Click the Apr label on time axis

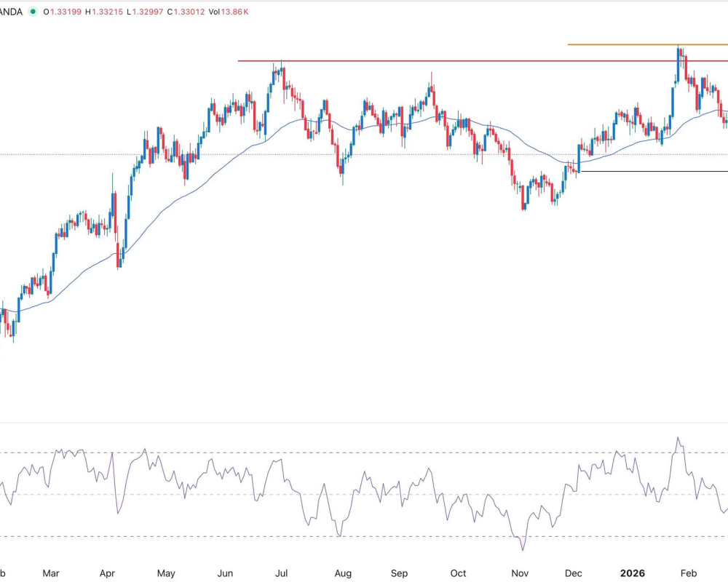108,573
